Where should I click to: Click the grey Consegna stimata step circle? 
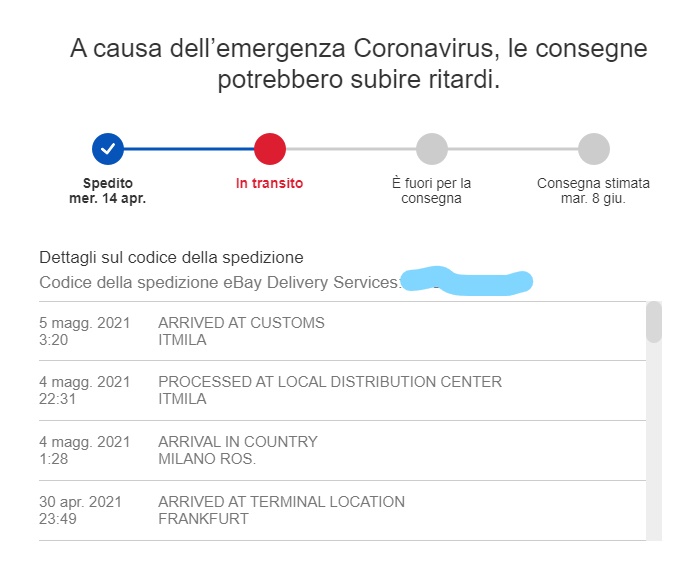594,149
